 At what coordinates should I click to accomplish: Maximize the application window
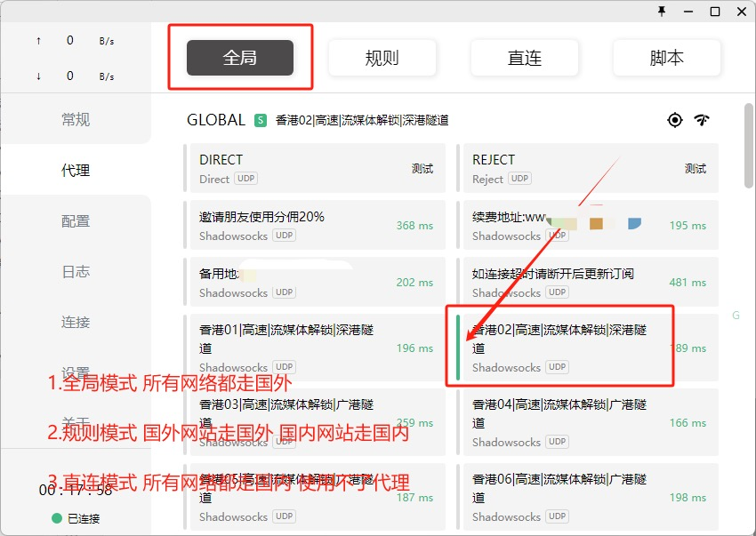(714, 11)
